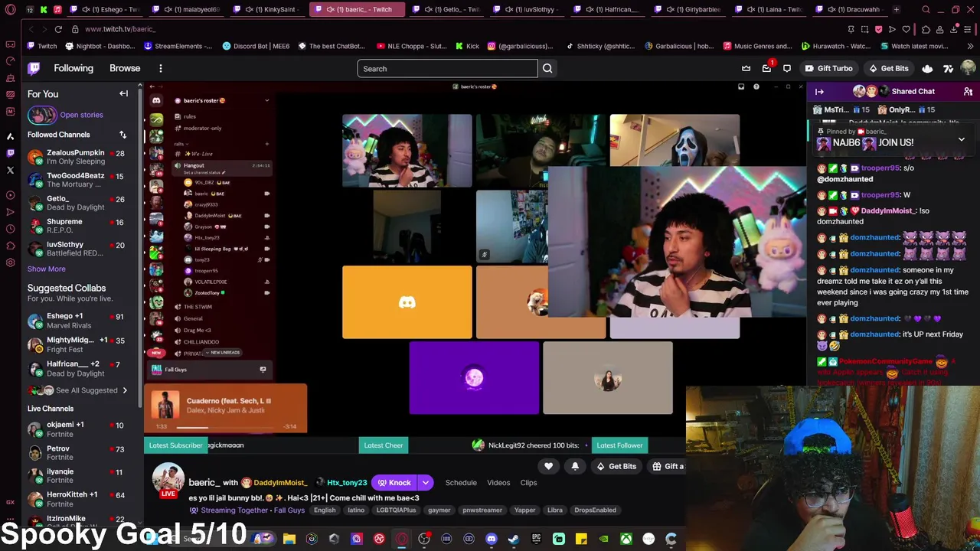Click in the Twitch search field
The width and height of the screenshot is (980, 551).
point(447,68)
